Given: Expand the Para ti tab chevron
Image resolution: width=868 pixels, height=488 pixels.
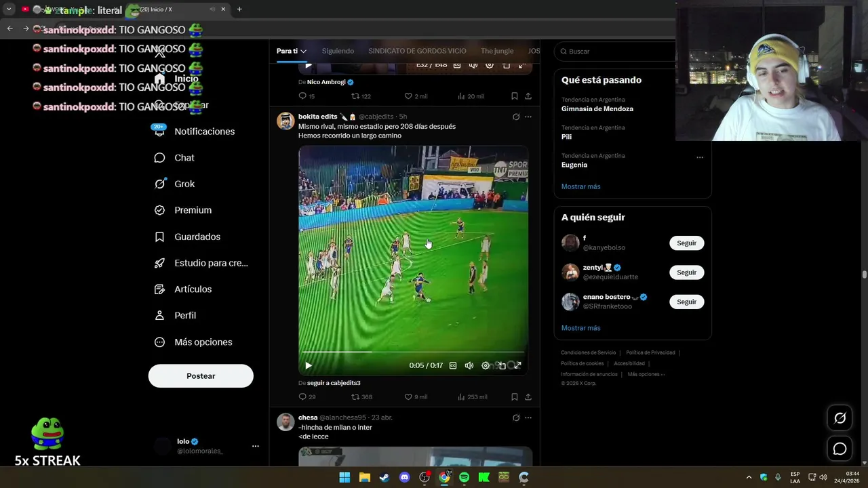Looking at the screenshot, I should pyautogui.click(x=303, y=52).
